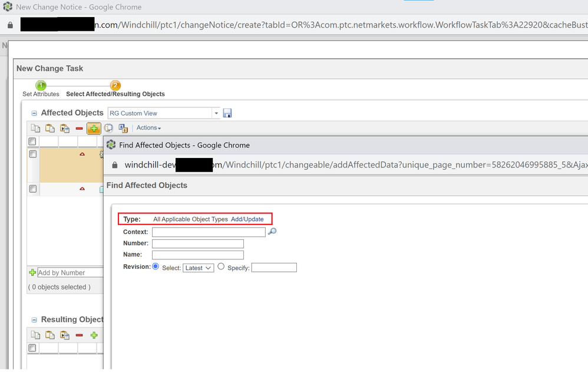Click red triangle icon in second row
The width and height of the screenshot is (588, 372).
(x=82, y=189)
